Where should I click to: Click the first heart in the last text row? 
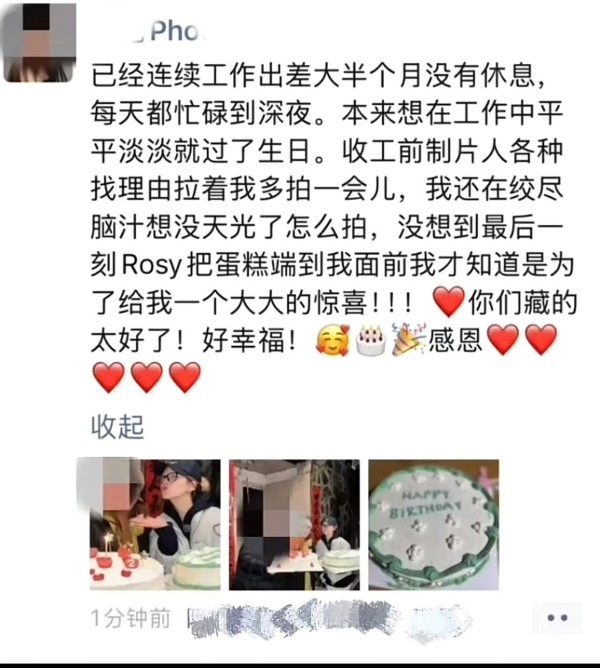tap(109, 377)
